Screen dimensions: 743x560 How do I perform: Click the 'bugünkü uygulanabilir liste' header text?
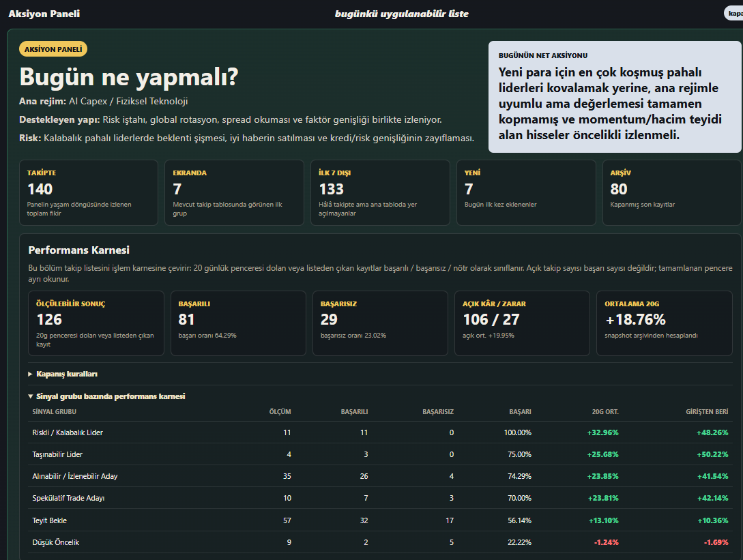(402, 14)
